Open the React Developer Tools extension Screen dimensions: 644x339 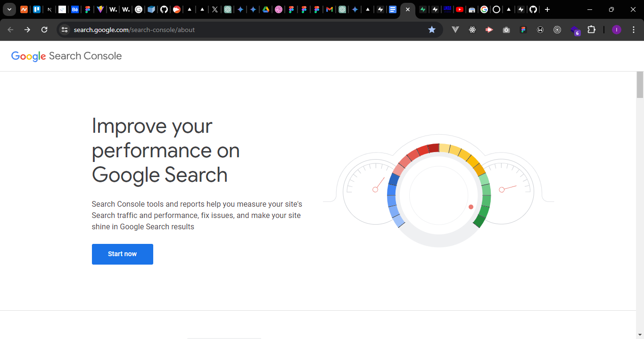[472, 30]
